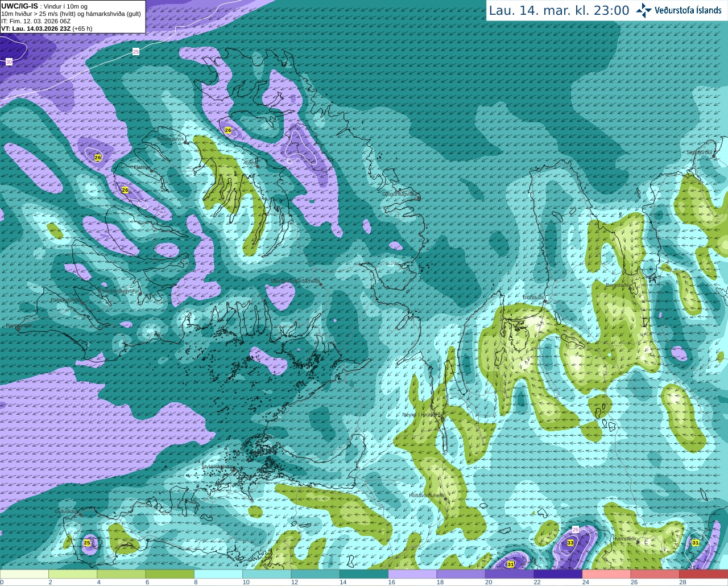Pick the 10–12 m/s light teal legend swatch
This screenshot has height=586, width=728.
coord(267,574)
